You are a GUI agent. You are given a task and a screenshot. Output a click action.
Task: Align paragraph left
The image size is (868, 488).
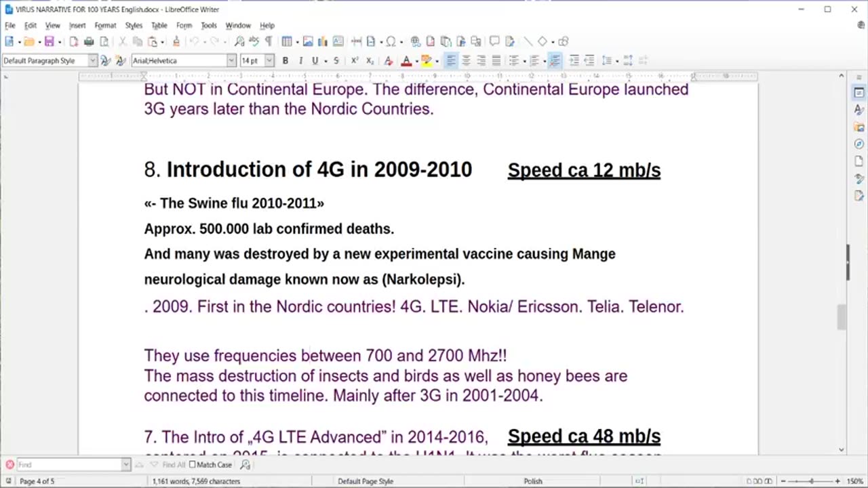(451, 60)
